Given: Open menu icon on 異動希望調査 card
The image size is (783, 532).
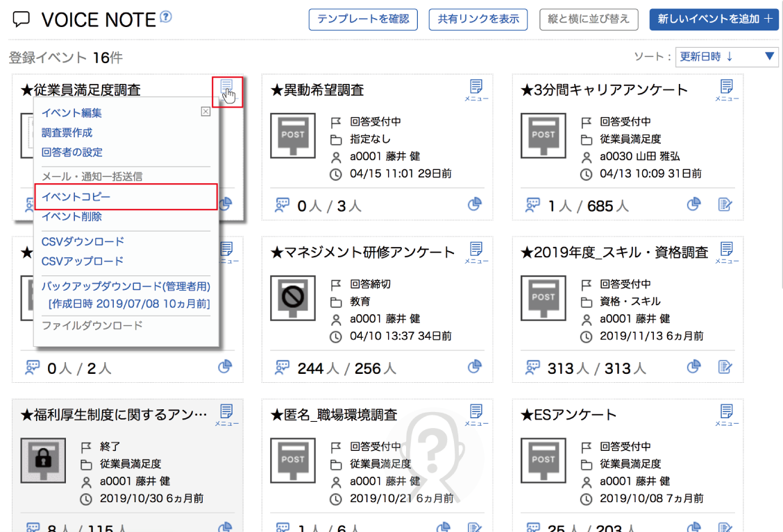Looking at the screenshot, I should (476, 88).
